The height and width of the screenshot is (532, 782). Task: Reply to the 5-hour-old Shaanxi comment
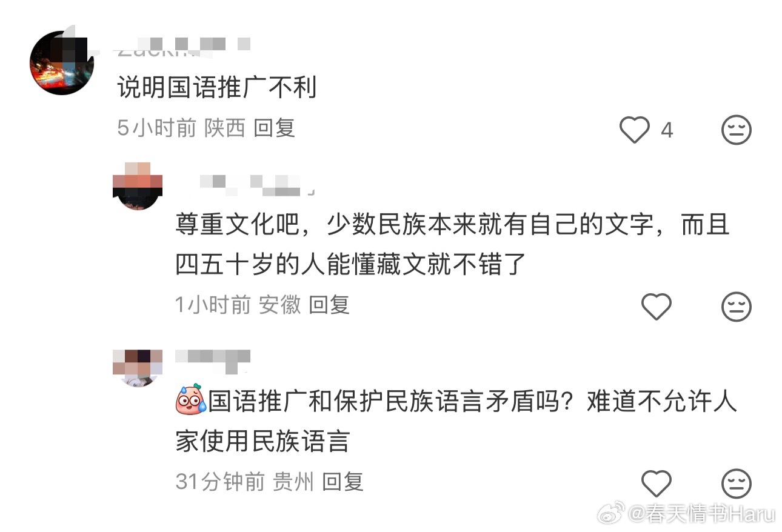[x=274, y=128]
